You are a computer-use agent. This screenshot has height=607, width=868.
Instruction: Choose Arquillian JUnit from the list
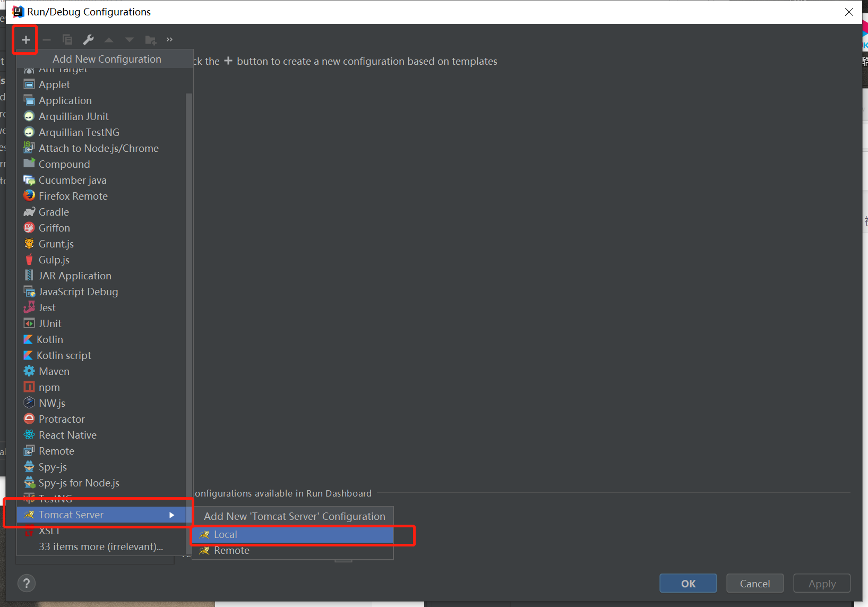pyautogui.click(x=101, y=116)
